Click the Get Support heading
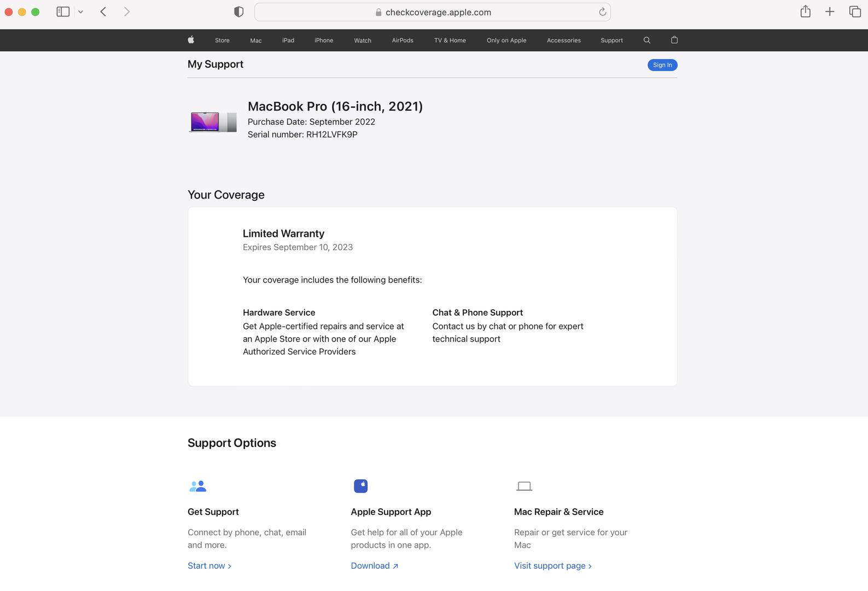This screenshot has height=591, width=868. click(x=213, y=512)
